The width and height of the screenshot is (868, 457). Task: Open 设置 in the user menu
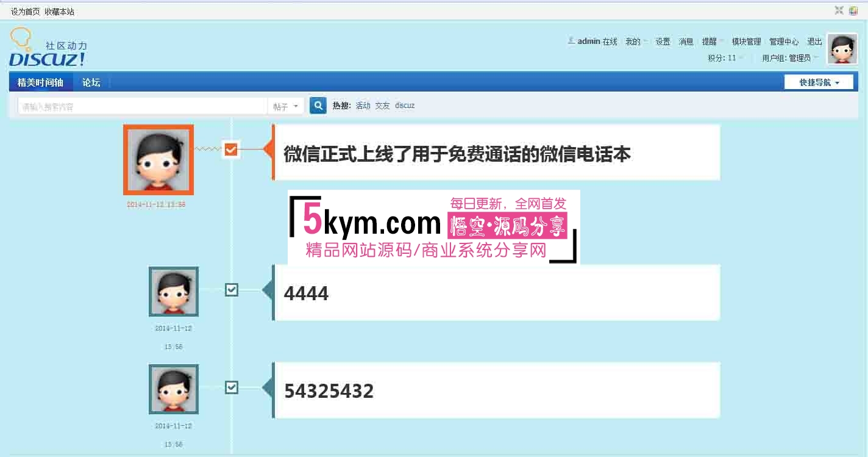tap(663, 41)
